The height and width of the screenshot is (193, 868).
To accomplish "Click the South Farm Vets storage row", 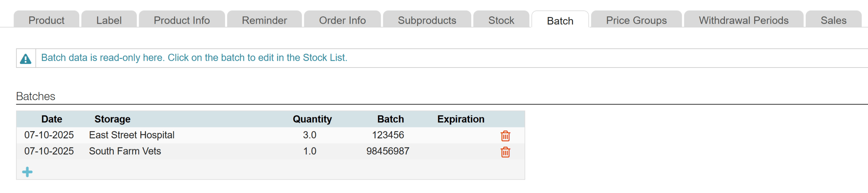I will (125, 151).
